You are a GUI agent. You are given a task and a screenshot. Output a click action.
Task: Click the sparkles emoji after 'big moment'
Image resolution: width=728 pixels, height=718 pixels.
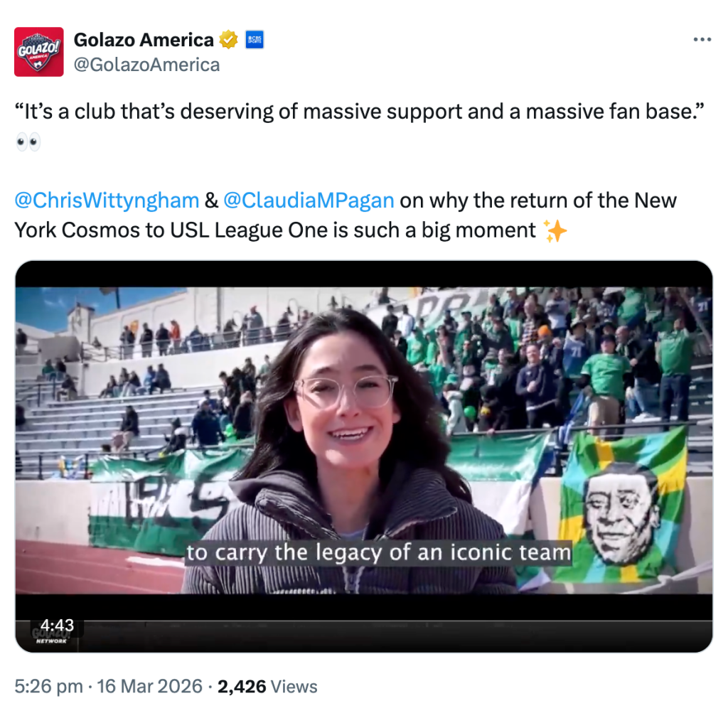coord(555,230)
